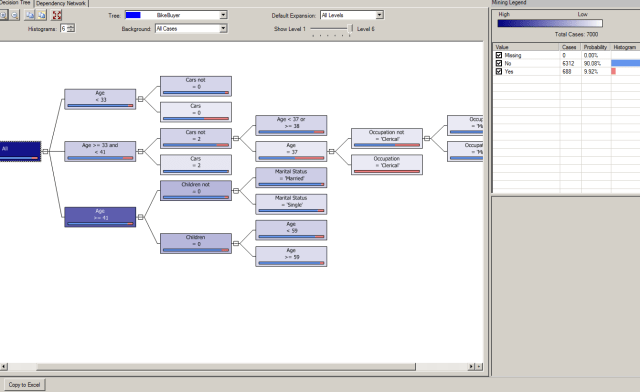The image size is (640, 392).
Task: Click the red size-to-fit icon
Action: pos(57,15)
